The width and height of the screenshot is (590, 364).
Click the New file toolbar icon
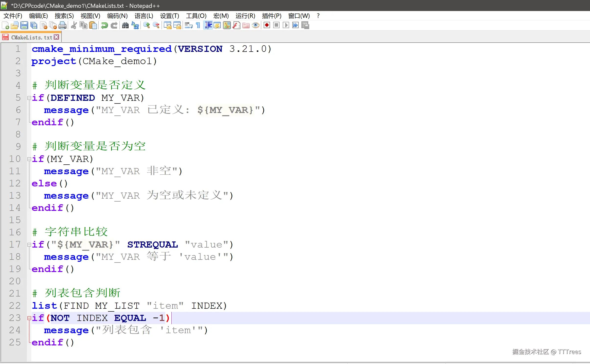pos(5,25)
